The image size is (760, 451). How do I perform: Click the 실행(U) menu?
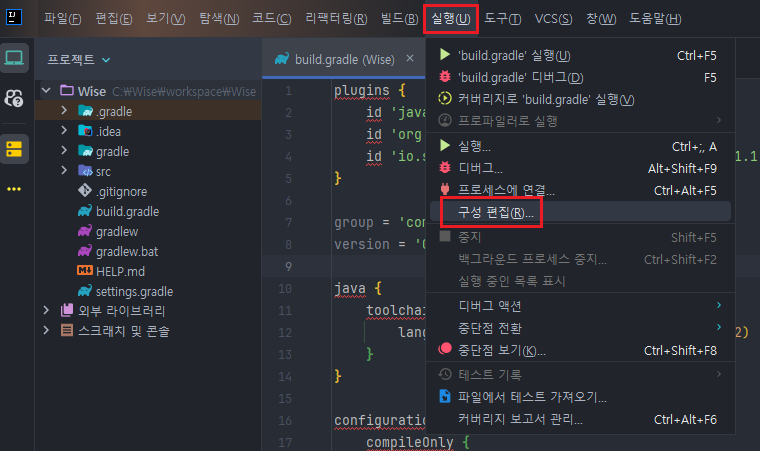click(x=451, y=18)
